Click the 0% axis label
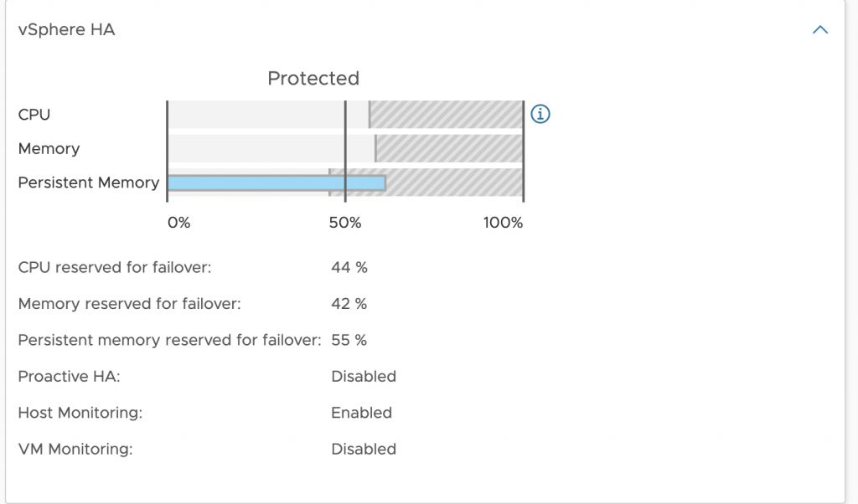Viewport: 858px width, 504px height. [179, 223]
